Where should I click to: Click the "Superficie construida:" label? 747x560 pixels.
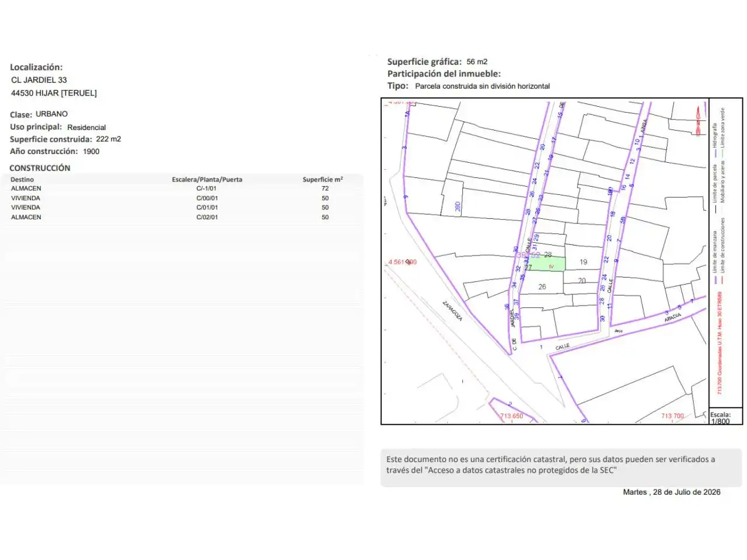tap(51, 139)
